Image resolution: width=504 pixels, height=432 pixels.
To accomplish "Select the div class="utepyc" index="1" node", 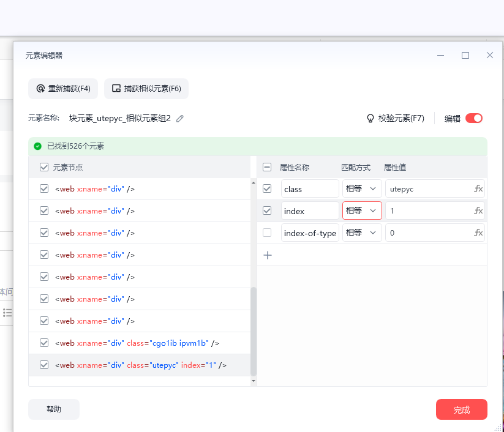I will (141, 365).
